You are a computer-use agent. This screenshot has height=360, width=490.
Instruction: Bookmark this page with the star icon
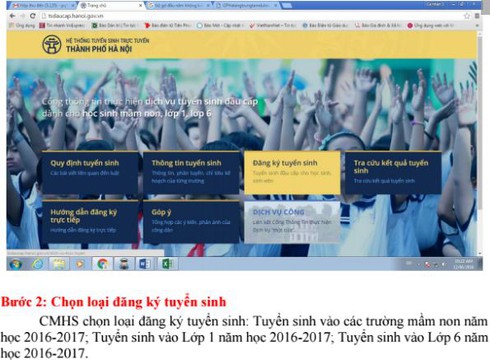pos(467,16)
